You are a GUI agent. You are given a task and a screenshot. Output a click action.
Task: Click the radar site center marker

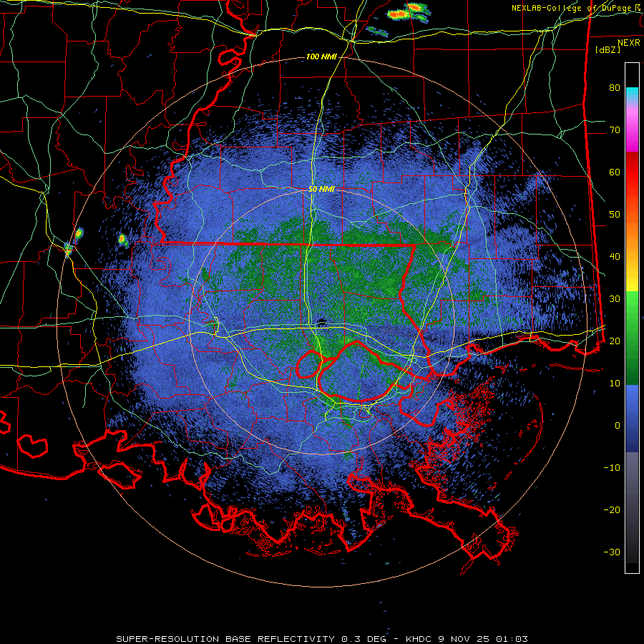[x=321, y=321]
